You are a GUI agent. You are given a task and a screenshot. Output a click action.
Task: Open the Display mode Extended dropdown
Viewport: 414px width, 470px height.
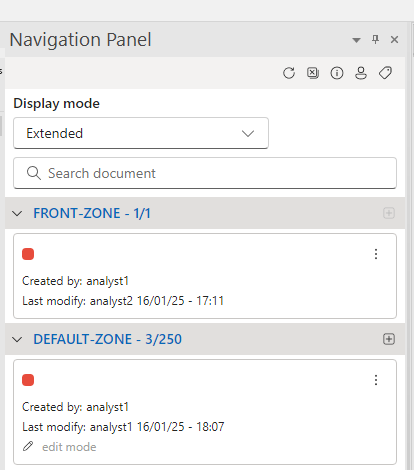coord(141,133)
